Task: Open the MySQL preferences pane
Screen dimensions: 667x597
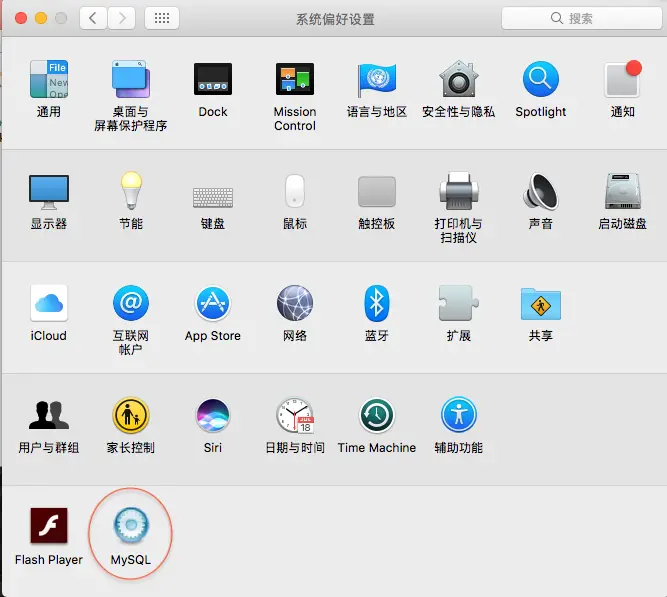Action: [131, 526]
